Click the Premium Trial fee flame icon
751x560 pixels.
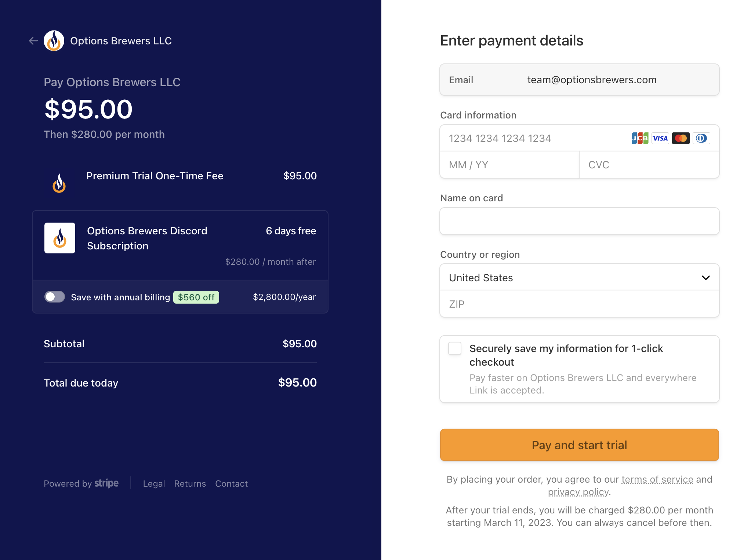coord(59,183)
